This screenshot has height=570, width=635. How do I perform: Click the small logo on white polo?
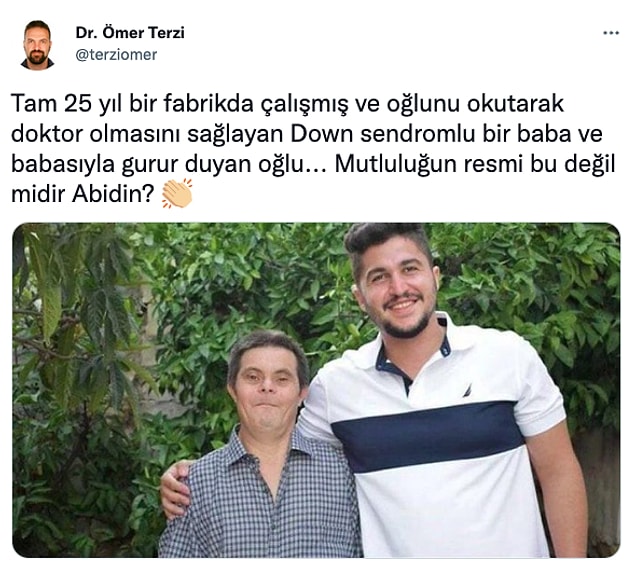pos(467,390)
